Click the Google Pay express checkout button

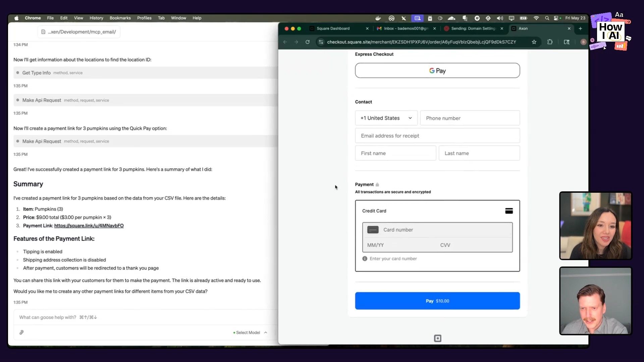point(437,70)
